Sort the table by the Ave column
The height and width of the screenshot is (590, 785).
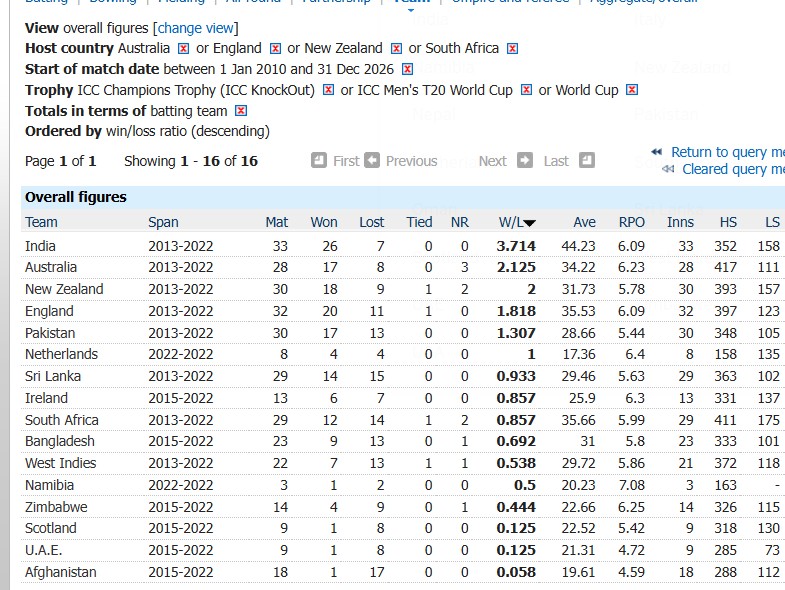(584, 222)
